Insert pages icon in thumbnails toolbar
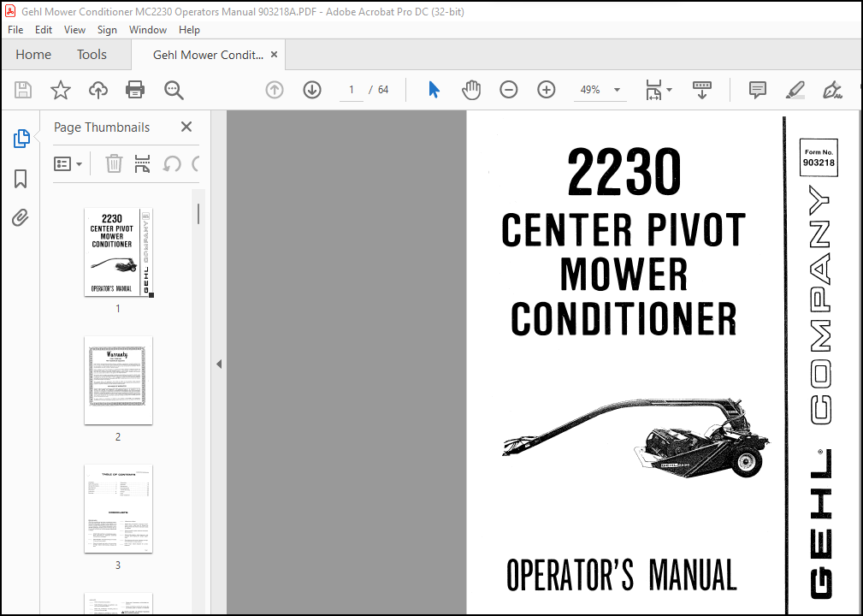The image size is (863, 616). point(143,163)
